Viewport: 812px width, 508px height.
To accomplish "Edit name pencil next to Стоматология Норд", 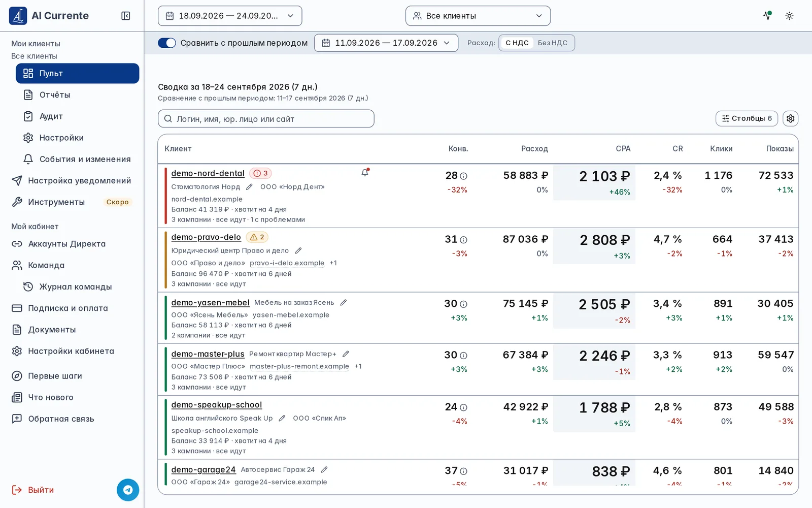I will pyautogui.click(x=249, y=187).
